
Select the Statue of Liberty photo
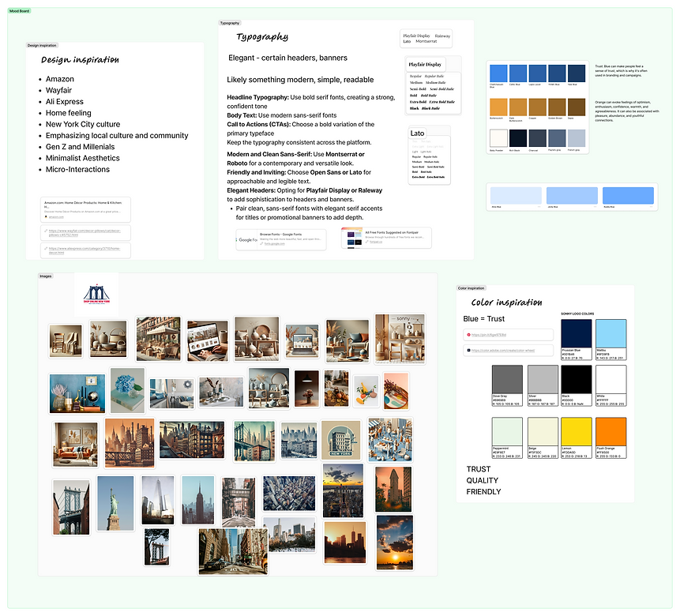tap(115, 503)
